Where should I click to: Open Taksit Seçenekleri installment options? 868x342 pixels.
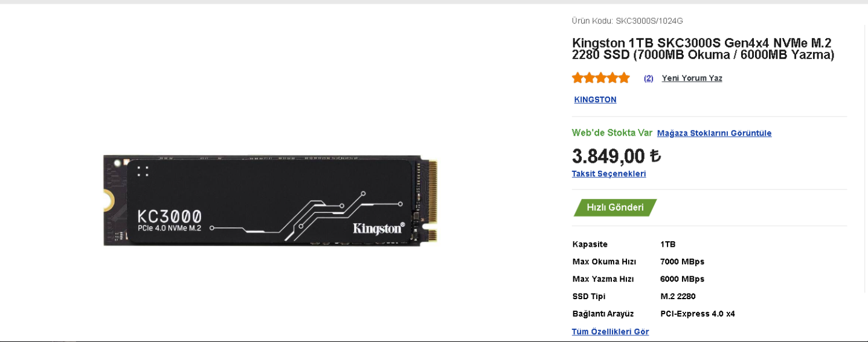609,174
